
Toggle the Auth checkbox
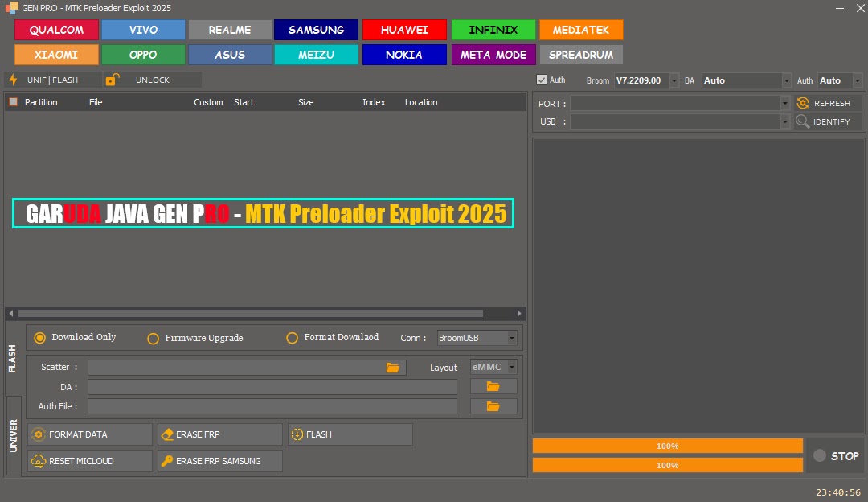(542, 80)
